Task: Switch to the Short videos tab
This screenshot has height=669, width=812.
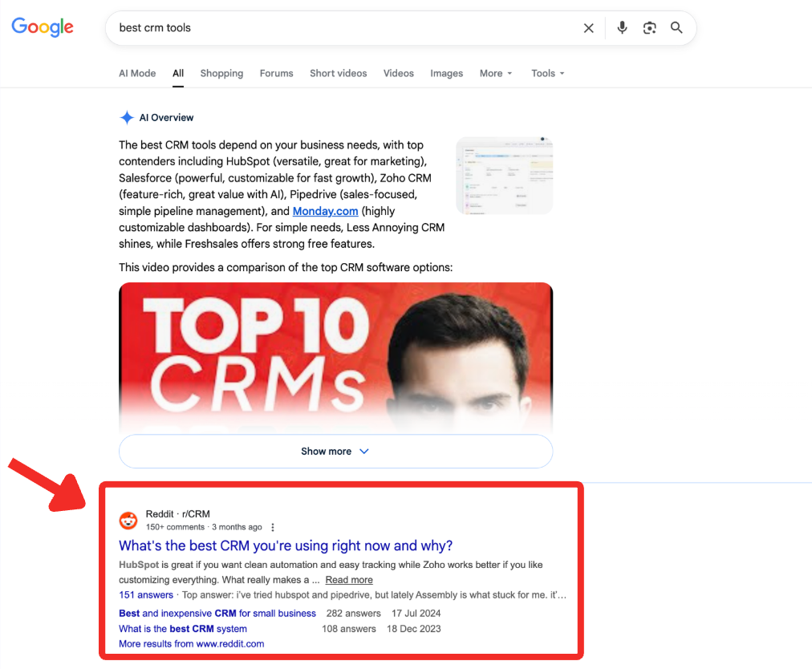Action: [338, 74]
